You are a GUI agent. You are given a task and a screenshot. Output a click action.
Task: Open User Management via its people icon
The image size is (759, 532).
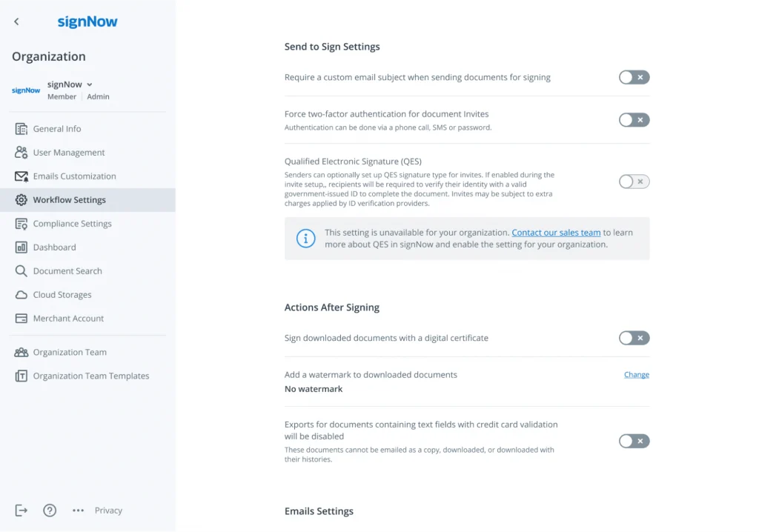pyautogui.click(x=21, y=153)
